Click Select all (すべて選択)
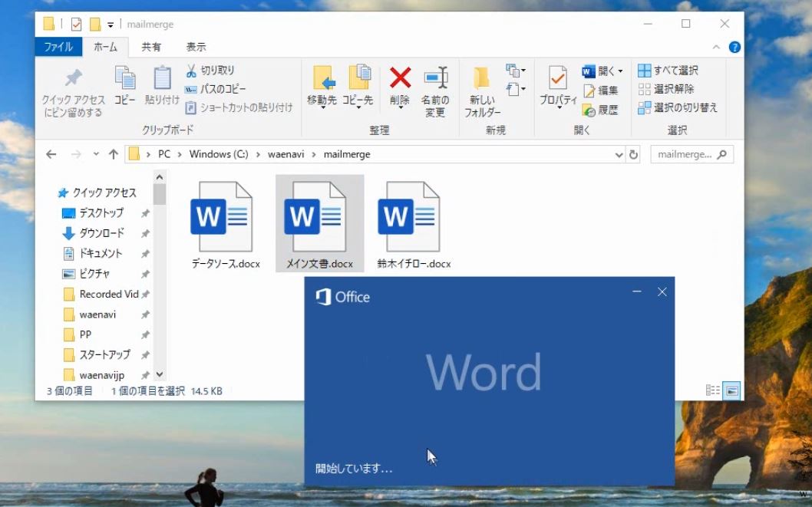 click(668, 71)
